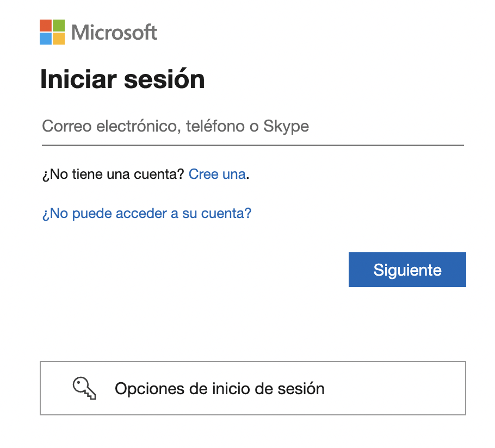
Task: Click the underline beneath the email field
Action: [252, 145]
